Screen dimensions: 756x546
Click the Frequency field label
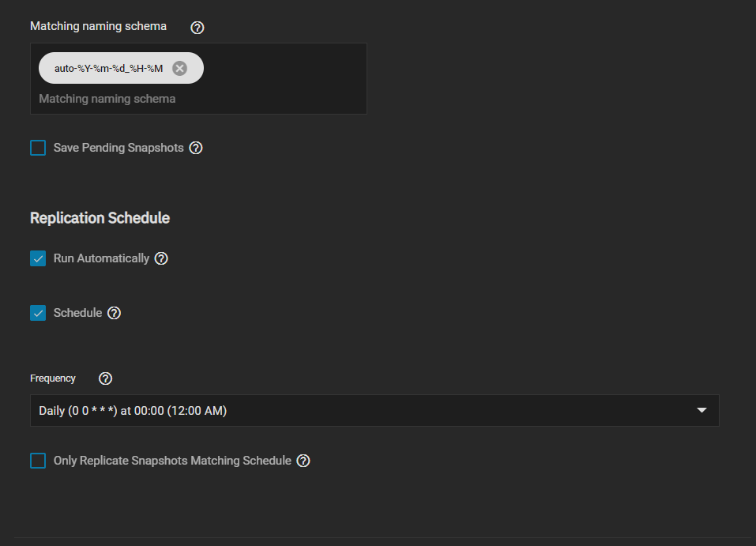click(x=53, y=378)
